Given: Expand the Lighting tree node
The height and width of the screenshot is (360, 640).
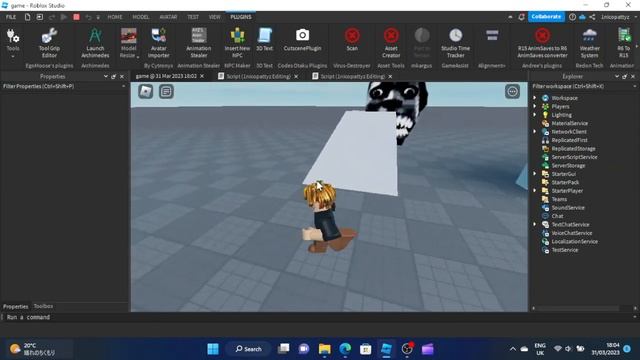Looking at the screenshot, I should (535, 115).
